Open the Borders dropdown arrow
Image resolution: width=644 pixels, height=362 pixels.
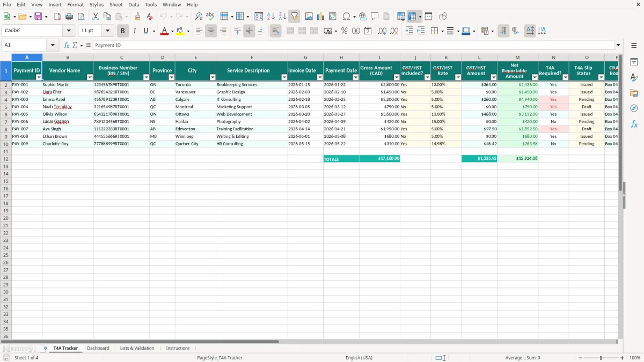pos(442,31)
